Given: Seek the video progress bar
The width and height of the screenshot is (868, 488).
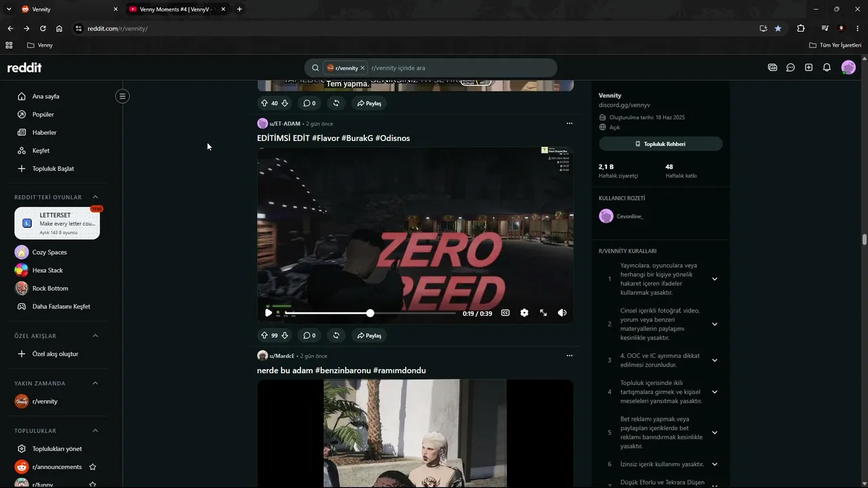Looking at the screenshot, I should (x=370, y=313).
